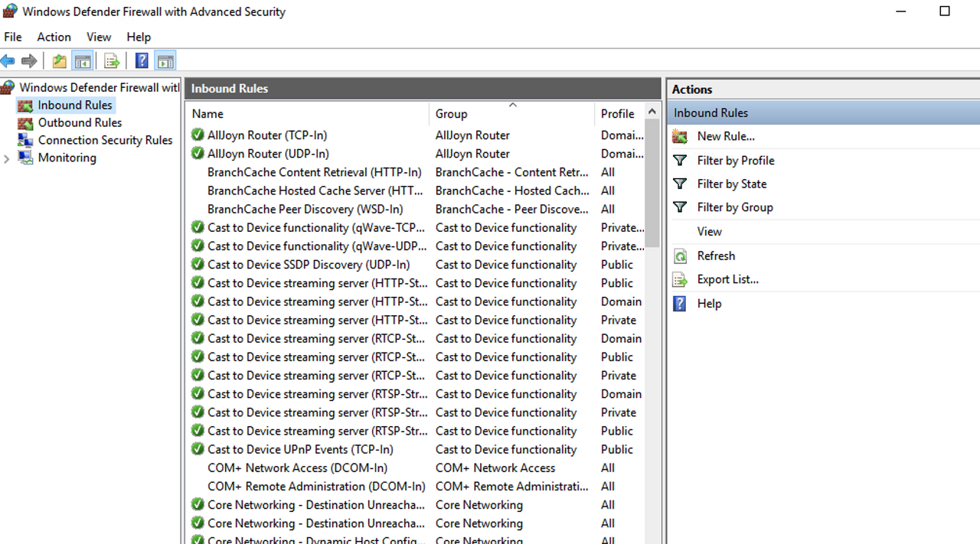Select the Windows Defender Firewall root node label

(x=100, y=87)
